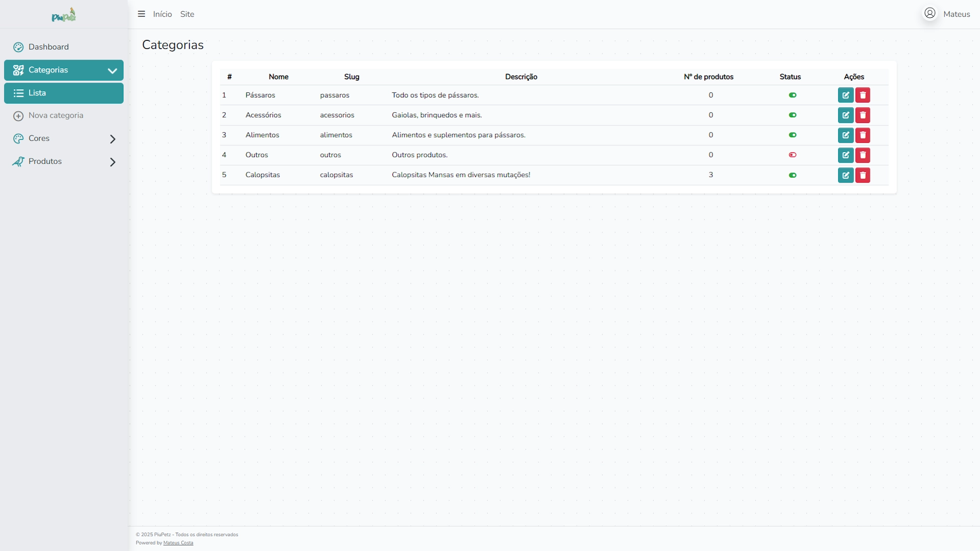Open the Mateus Costa footer link
Viewport: 980px width, 551px height.
[x=178, y=543]
